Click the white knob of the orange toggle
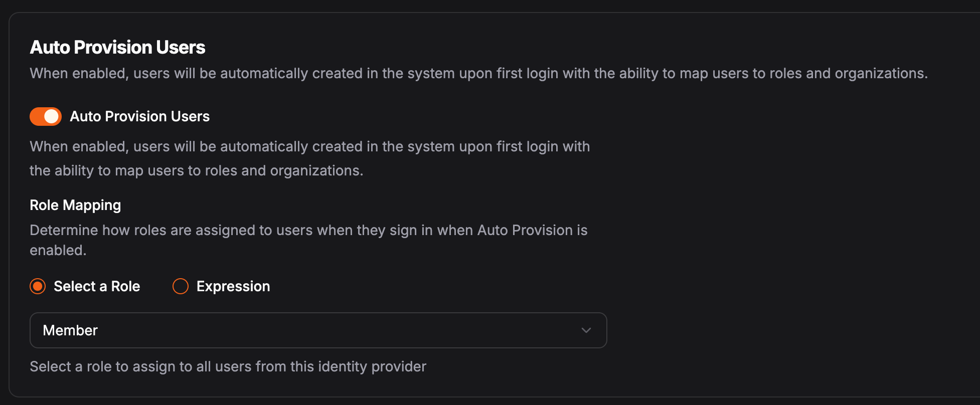This screenshot has height=405, width=980. coord(52,116)
